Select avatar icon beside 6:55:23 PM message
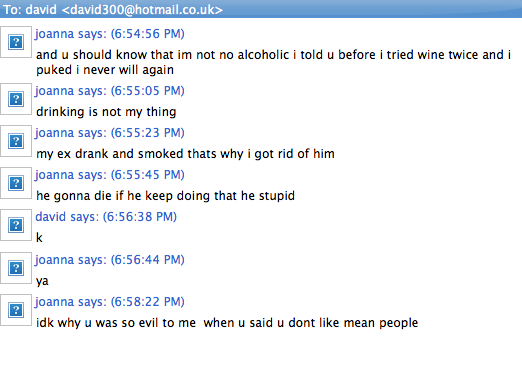 coord(16,141)
